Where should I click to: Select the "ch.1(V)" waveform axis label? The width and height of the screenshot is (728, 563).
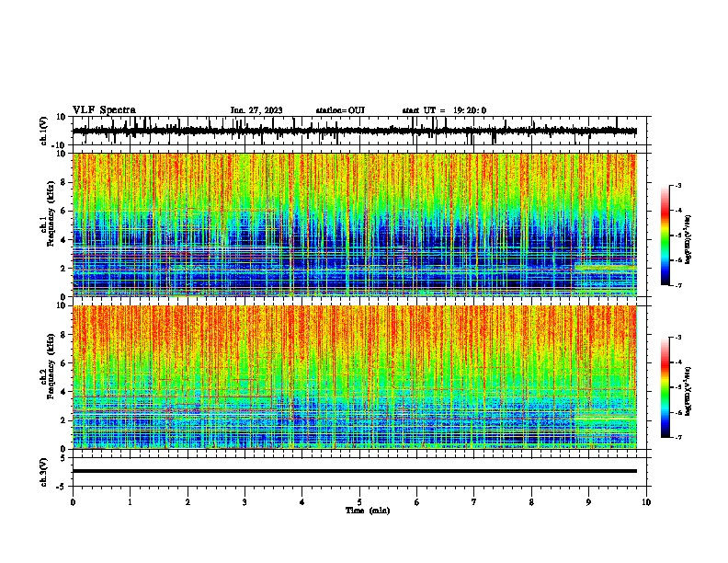pyautogui.click(x=44, y=131)
